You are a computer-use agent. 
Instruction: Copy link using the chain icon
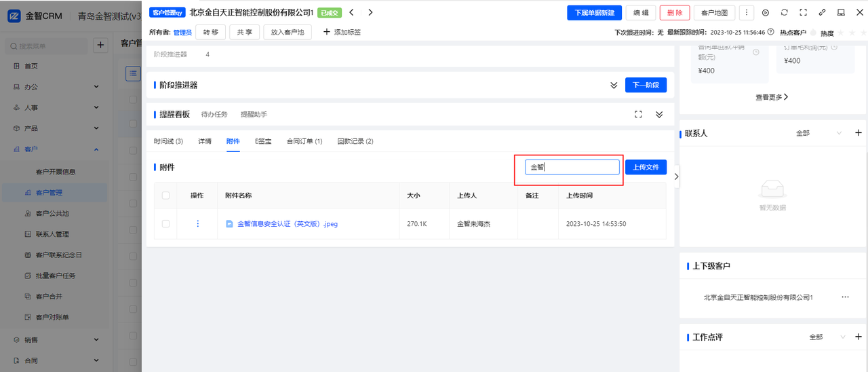click(x=823, y=13)
